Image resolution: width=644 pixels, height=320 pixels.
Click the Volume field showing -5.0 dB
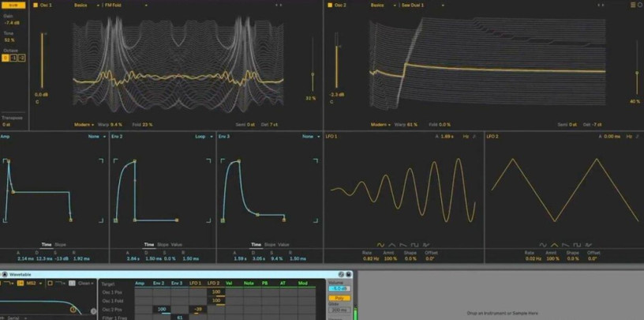339,288
